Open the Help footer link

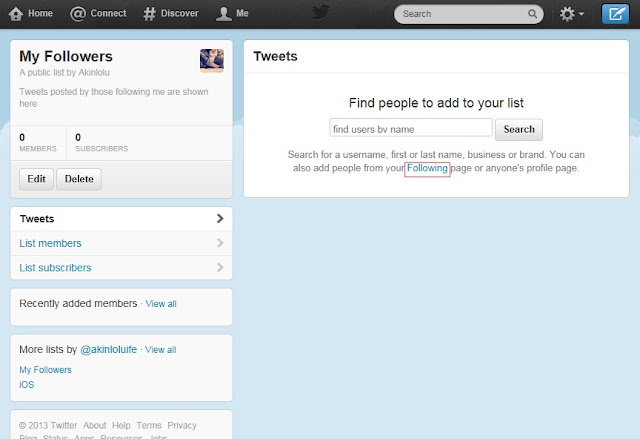click(121, 426)
